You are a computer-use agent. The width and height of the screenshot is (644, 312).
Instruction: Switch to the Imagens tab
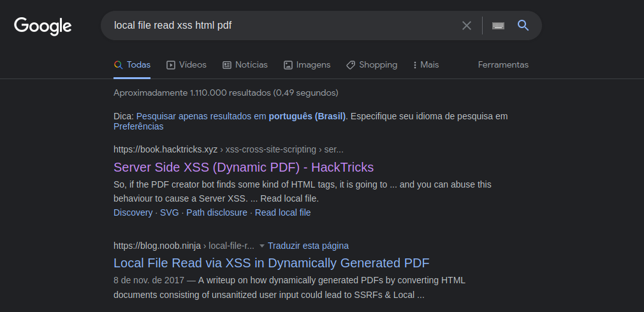point(307,65)
